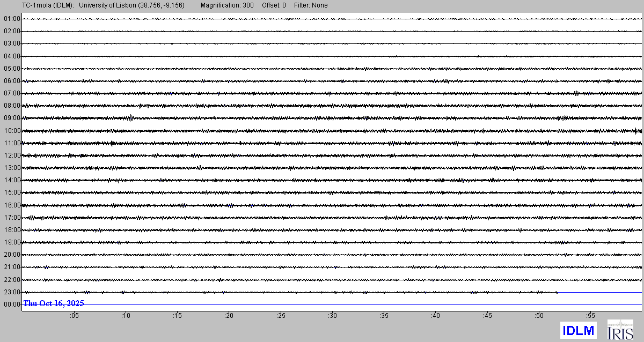Select the 17:00 hour trace label

[12, 218]
